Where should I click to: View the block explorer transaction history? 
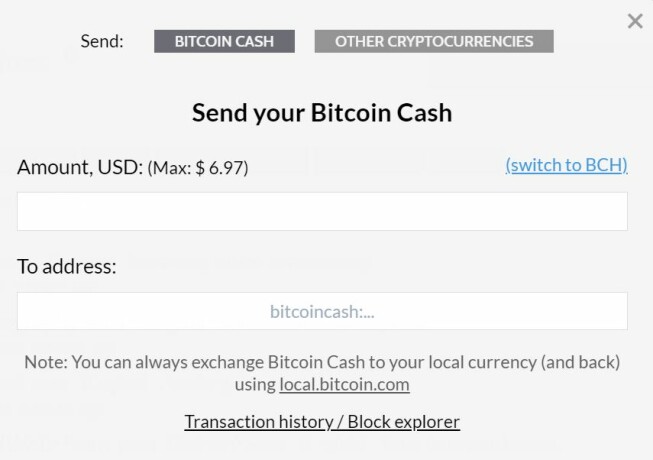tap(322, 421)
